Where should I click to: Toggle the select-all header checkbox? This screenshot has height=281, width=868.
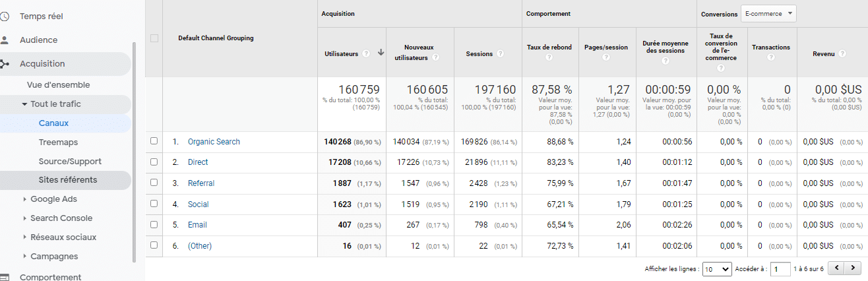tap(154, 38)
